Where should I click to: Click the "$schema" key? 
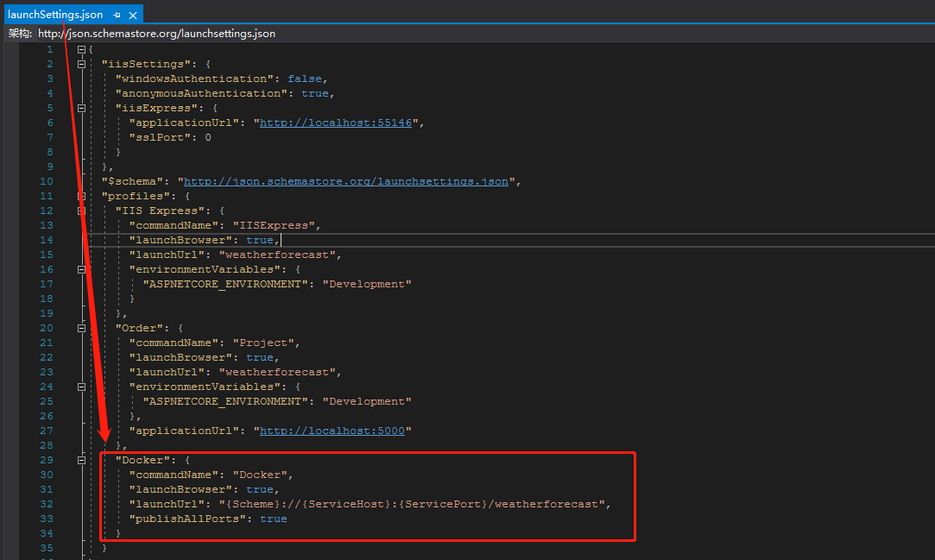[x=132, y=181]
